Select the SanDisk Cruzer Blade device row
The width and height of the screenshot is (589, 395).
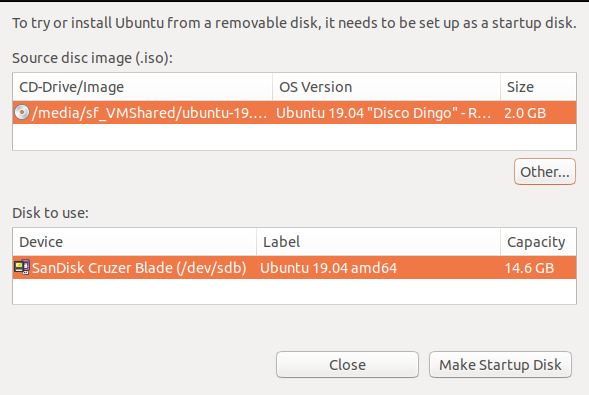pyautogui.click(x=294, y=268)
